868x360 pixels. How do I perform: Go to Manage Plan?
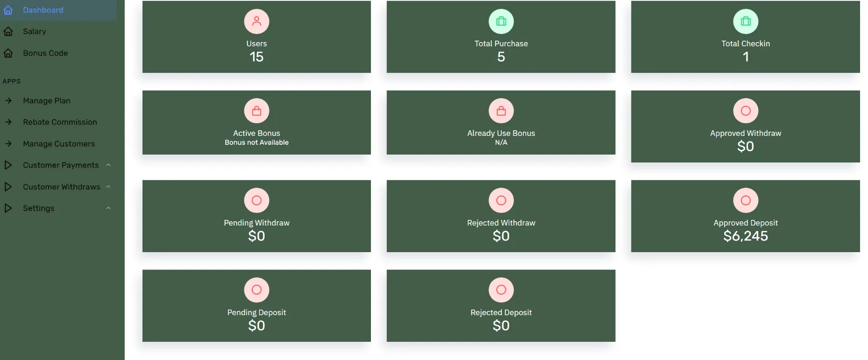pos(47,101)
